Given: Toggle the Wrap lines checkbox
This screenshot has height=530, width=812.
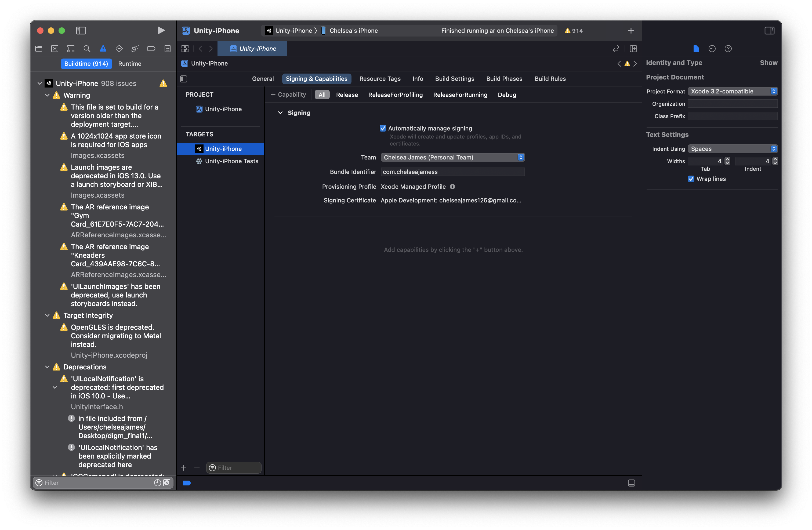Looking at the screenshot, I should point(691,179).
